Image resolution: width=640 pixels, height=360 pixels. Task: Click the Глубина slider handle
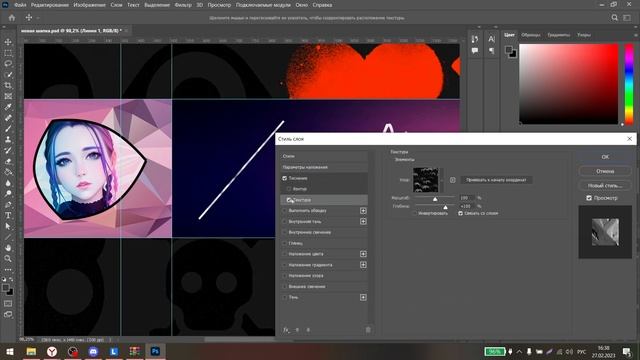[445, 207]
